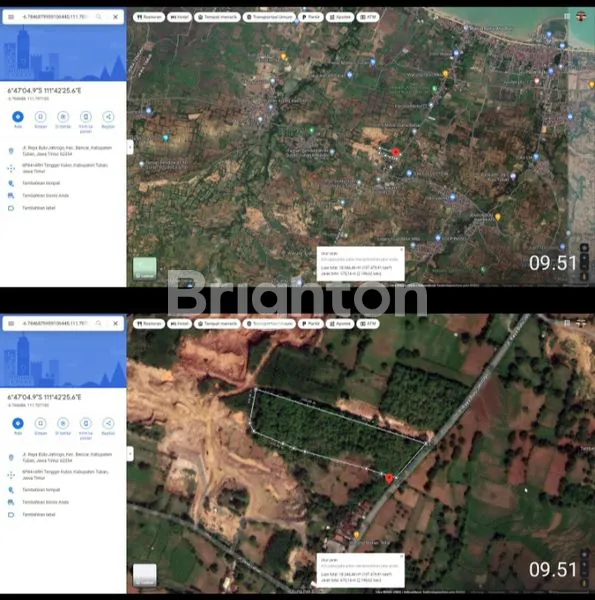Click Bagikan share icon in close-up plot view
The image size is (595, 600).
click(x=108, y=423)
